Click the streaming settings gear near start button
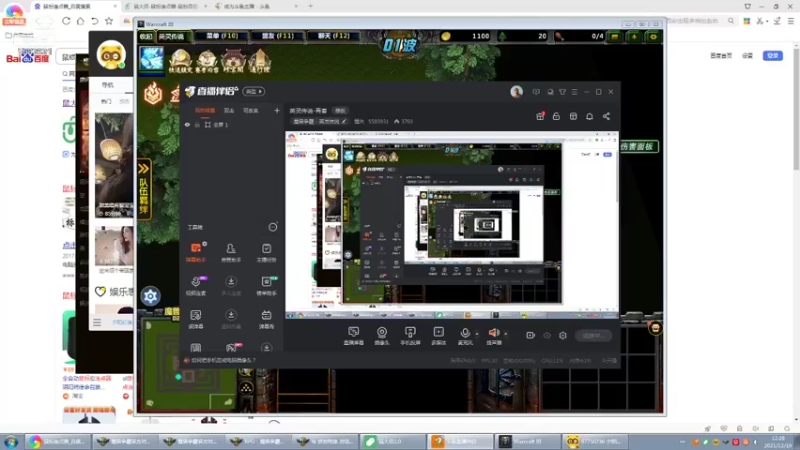 (563, 336)
